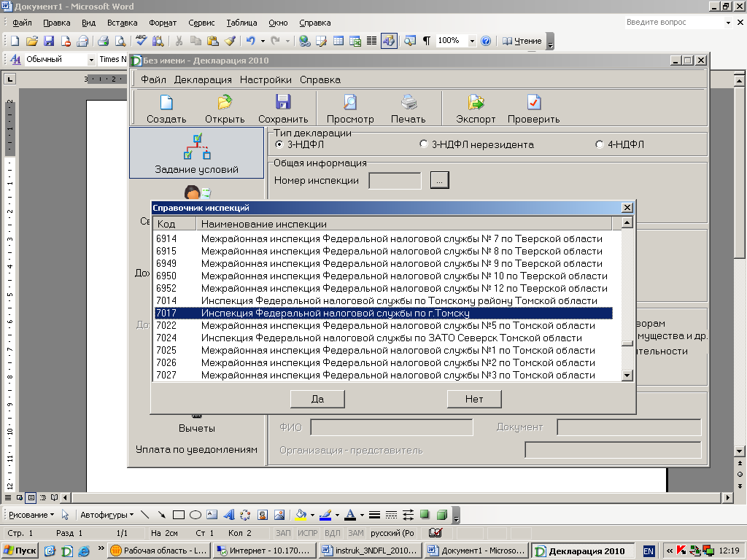This screenshot has height=560, width=747.
Task: Click the Печать printer icon in Декларация
Action: click(x=409, y=102)
